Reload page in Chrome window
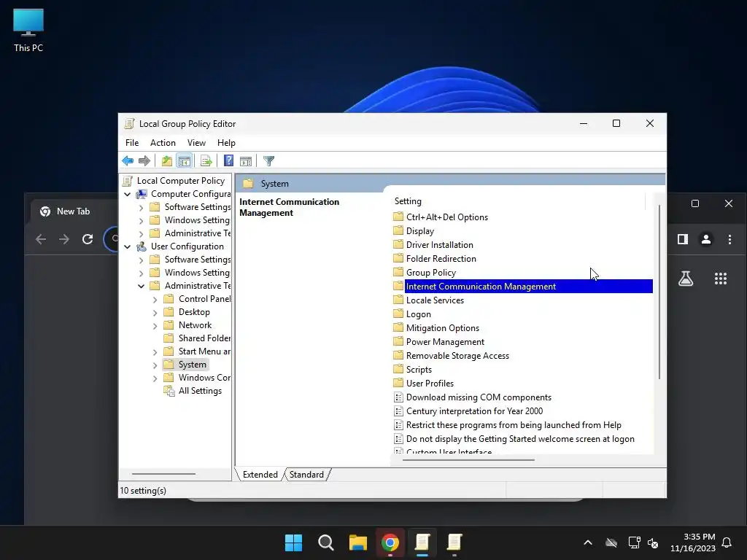 point(88,239)
